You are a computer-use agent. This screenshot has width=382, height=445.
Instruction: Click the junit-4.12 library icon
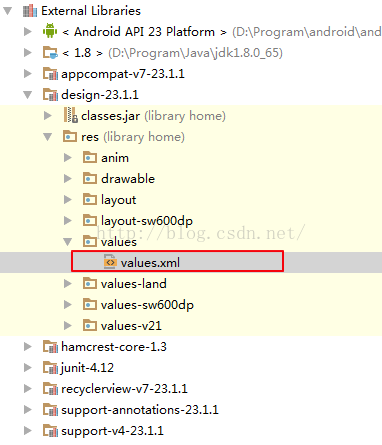click(50, 368)
